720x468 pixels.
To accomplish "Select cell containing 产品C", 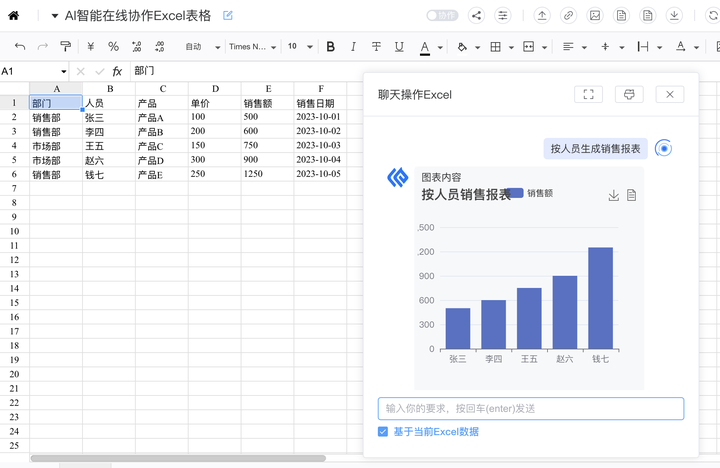I will pos(162,146).
